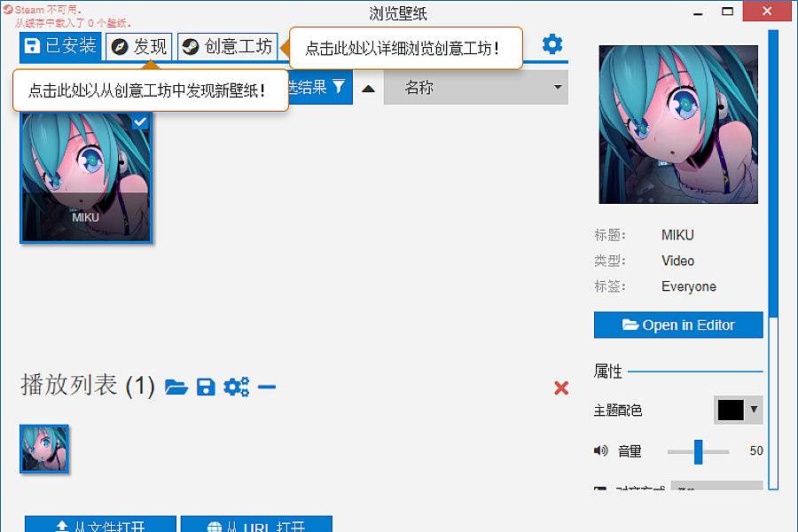Click the volume speaker icon

(600, 450)
